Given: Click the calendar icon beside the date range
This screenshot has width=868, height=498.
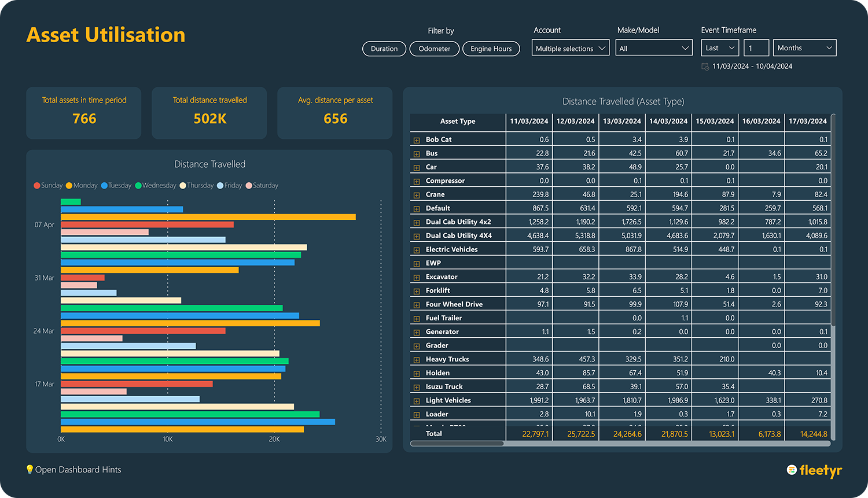Looking at the screenshot, I should coord(705,67).
